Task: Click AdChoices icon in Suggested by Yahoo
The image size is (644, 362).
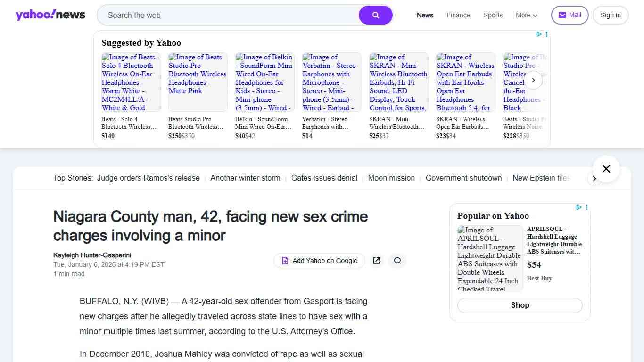Action: pos(539,34)
